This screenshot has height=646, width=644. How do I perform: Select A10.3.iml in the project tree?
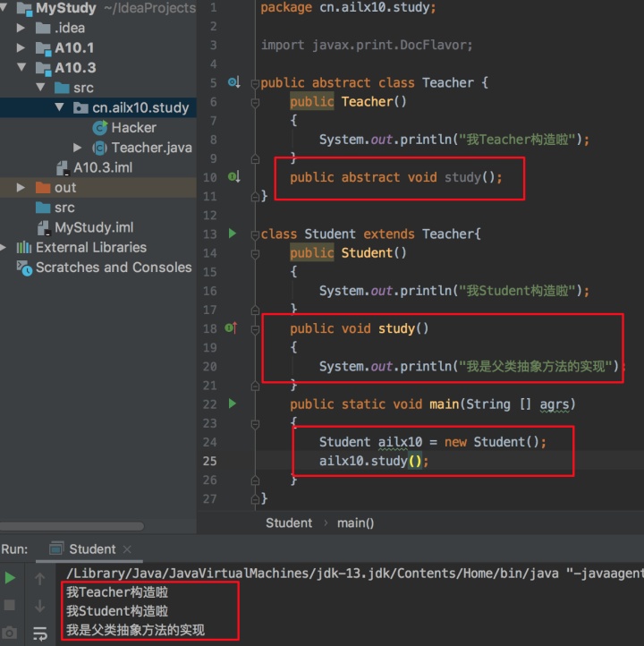pyautogui.click(x=103, y=167)
